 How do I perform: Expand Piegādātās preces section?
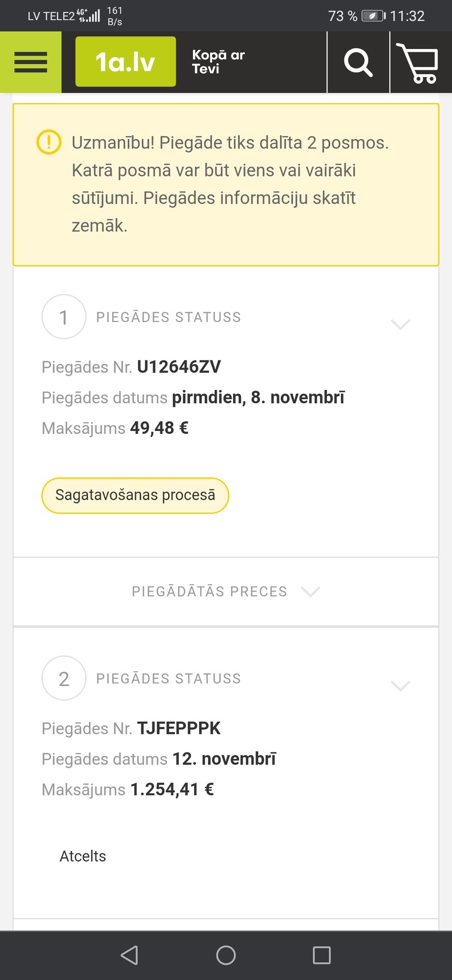(x=225, y=592)
